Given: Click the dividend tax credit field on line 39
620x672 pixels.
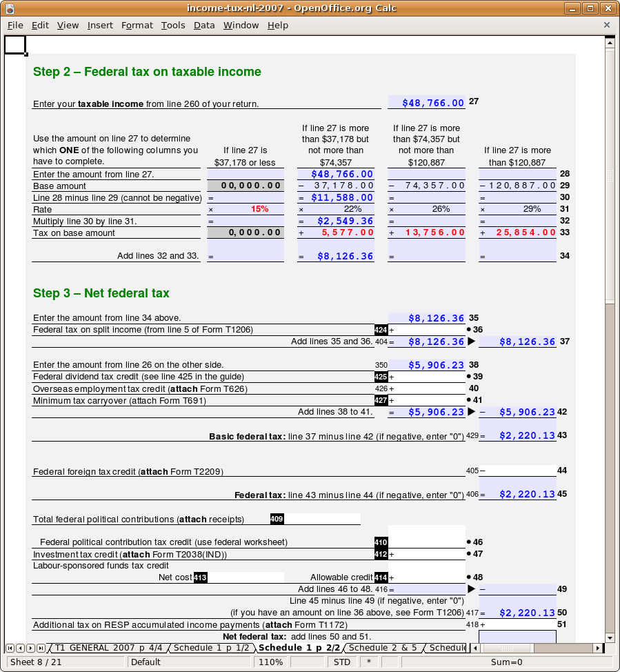Looking at the screenshot, I should coord(426,377).
